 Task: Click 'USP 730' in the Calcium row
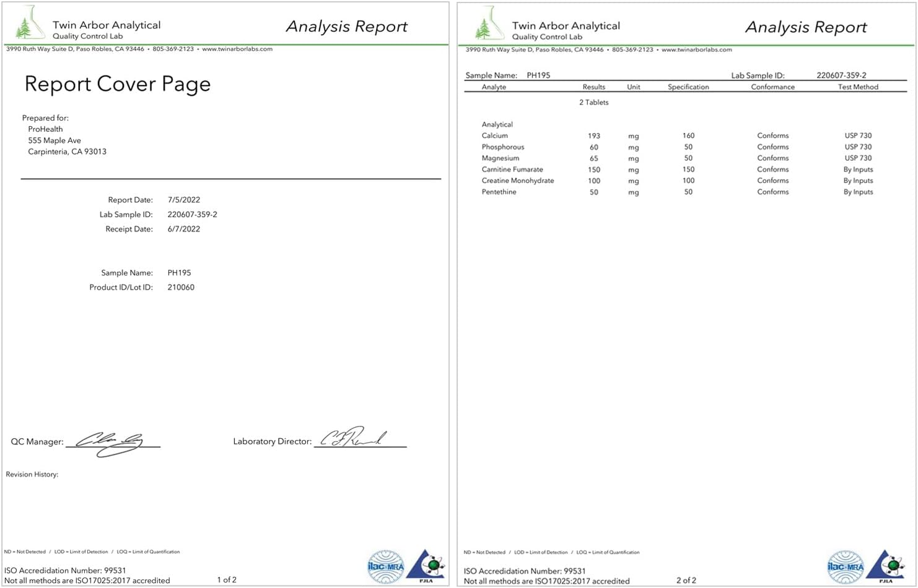click(x=858, y=136)
